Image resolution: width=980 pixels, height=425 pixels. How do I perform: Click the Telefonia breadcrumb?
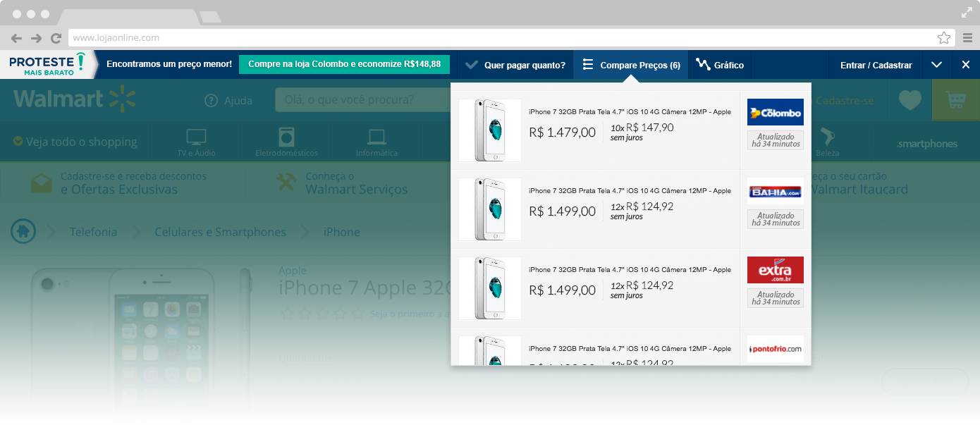pos(93,232)
